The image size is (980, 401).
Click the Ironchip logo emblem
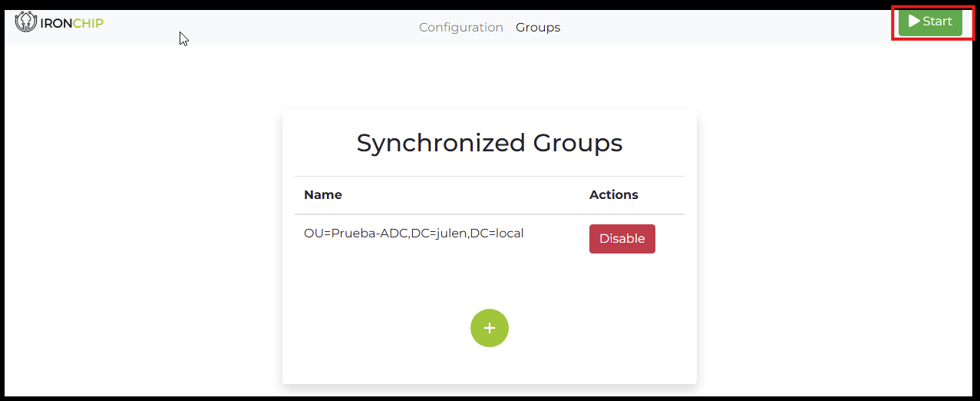pos(26,22)
